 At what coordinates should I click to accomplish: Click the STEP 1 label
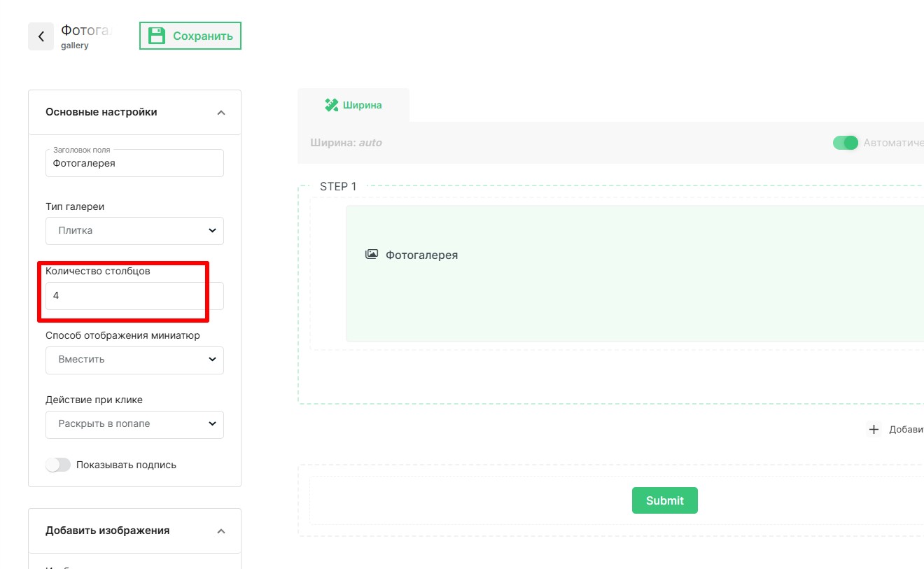(338, 186)
